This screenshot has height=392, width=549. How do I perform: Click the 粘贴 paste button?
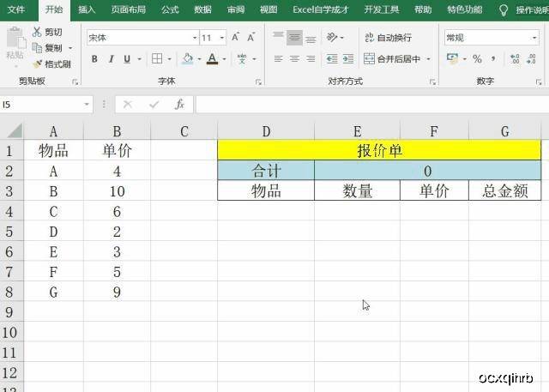pos(15,44)
